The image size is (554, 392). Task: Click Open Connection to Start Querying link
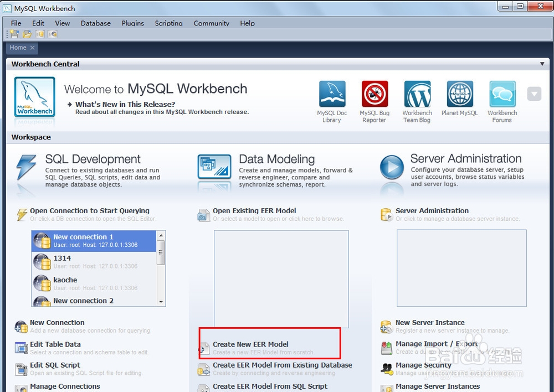(90, 211)
